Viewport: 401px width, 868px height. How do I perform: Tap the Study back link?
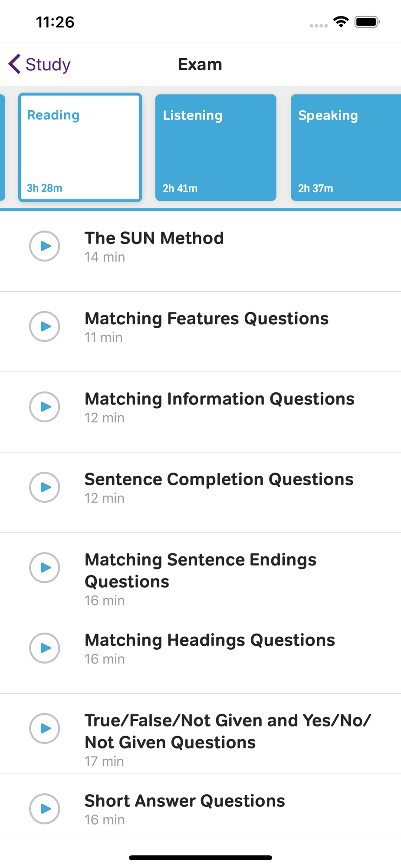[48, 64]
